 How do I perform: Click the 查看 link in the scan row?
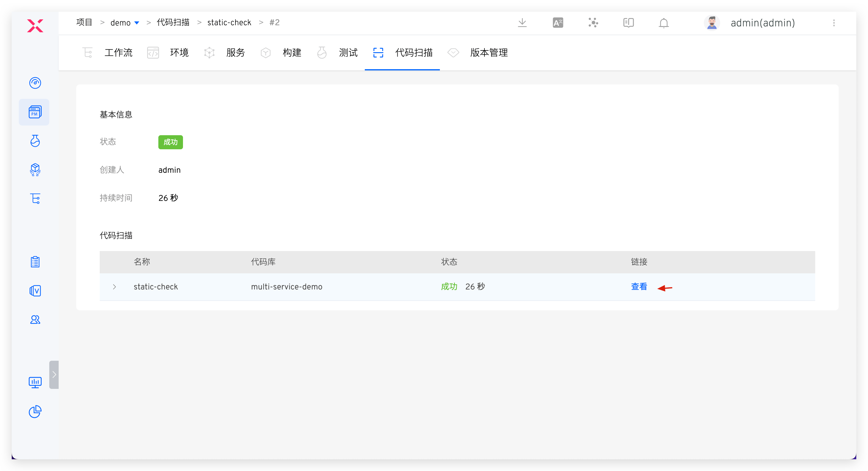(638, 287)
